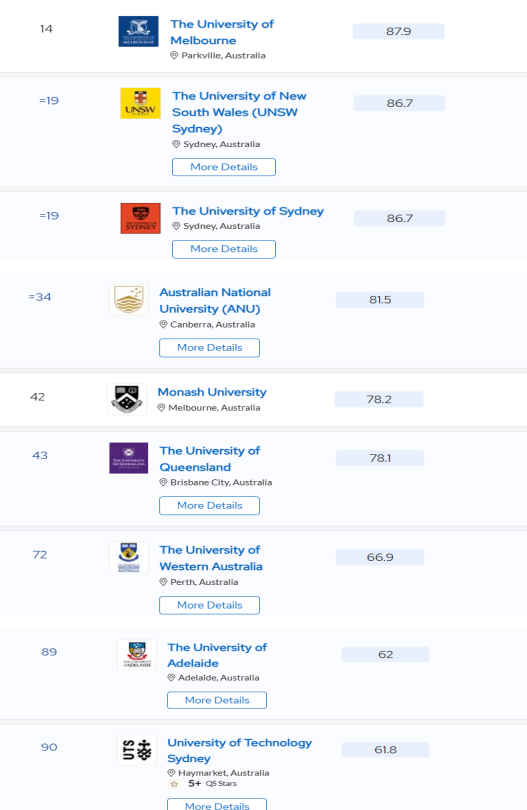Click More Details under UNSW Sydney

pyautogui.click(x=224, y=167)
